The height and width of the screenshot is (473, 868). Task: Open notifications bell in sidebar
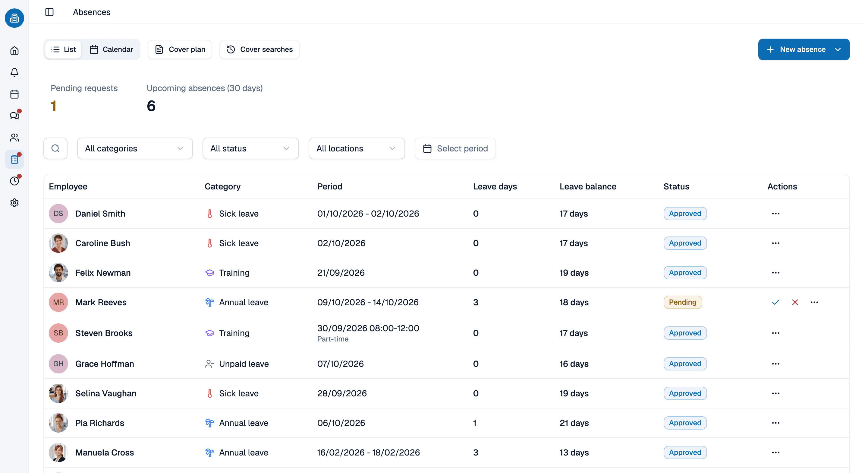tap(14, 72)
